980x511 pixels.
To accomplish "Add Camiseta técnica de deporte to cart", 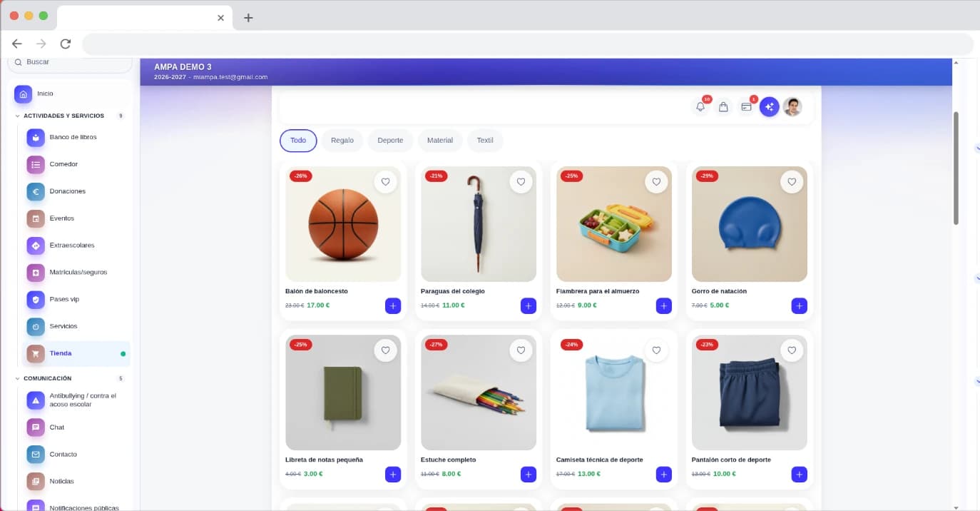I will [x=664, y=474].
